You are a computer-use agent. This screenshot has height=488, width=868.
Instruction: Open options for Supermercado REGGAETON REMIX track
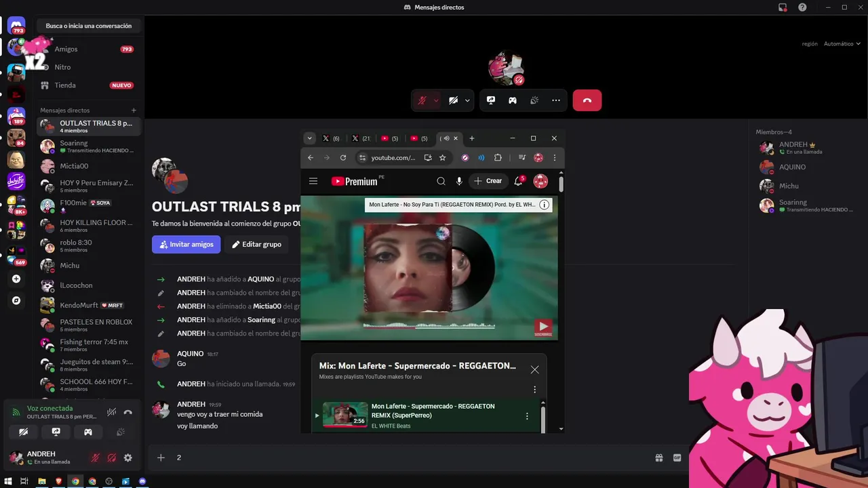[x=527, y=416]
